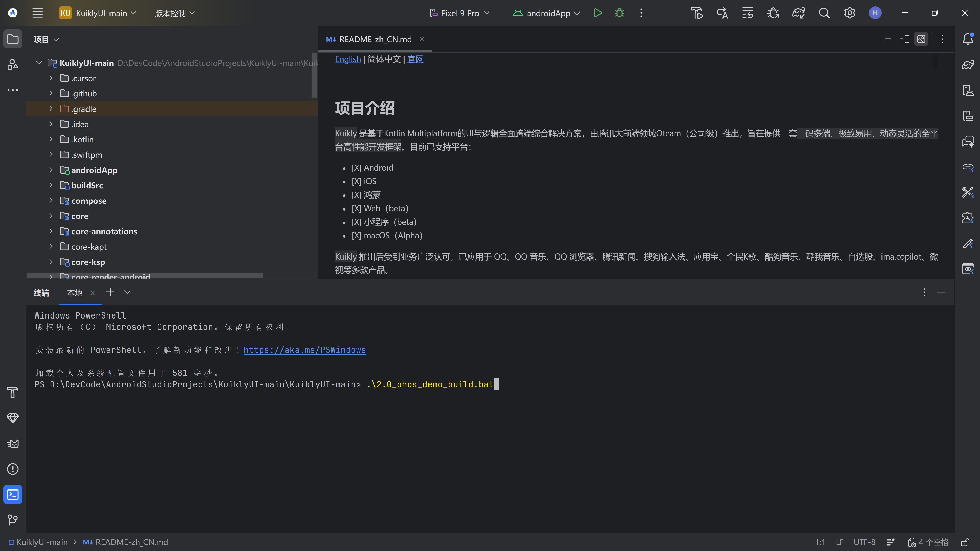Screen dimensions: 980x551
Task: Switch editor to preview-only mode
Action: 921,39
